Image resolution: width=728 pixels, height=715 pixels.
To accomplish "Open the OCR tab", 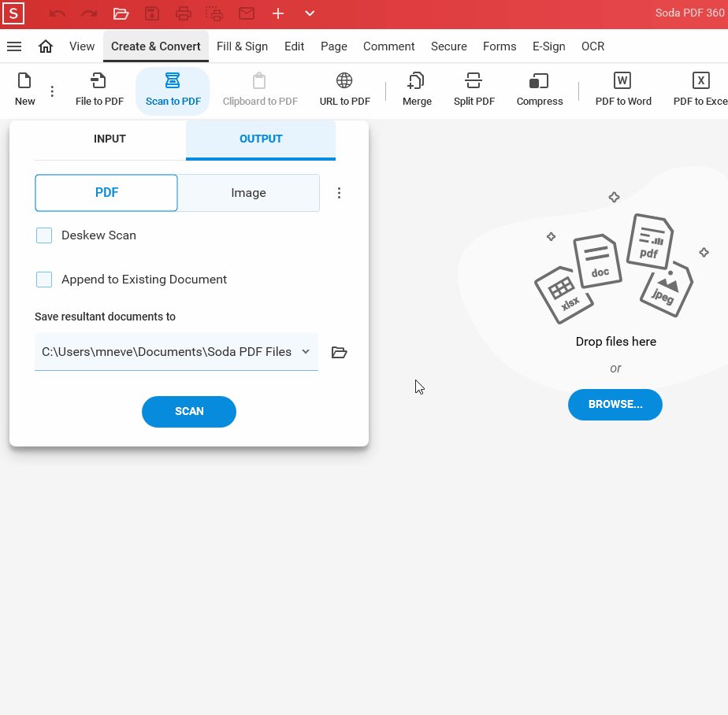I will (x=593, y=46).
